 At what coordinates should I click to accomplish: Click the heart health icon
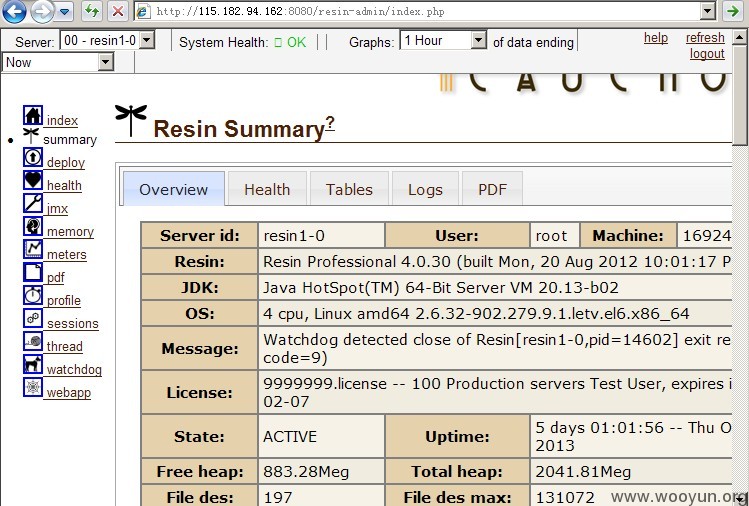pos(33,180)
